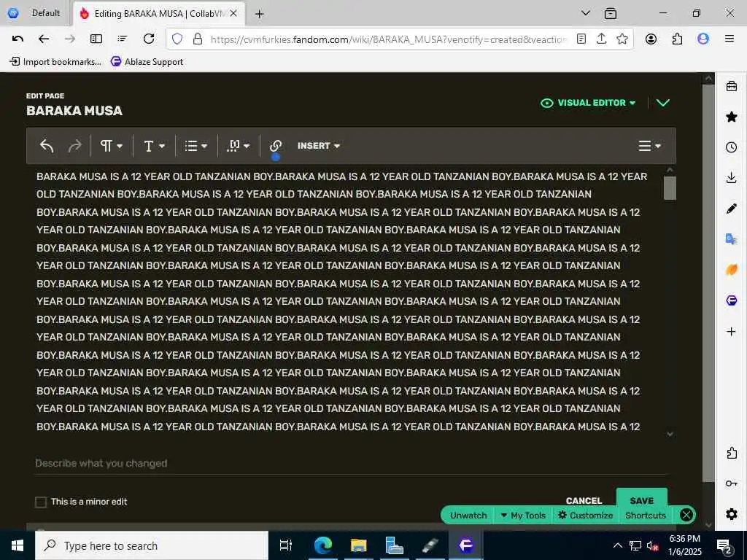Screen dimensions: 747x560
Task: Open cite reference dropdown
Action: pos(239,146)
